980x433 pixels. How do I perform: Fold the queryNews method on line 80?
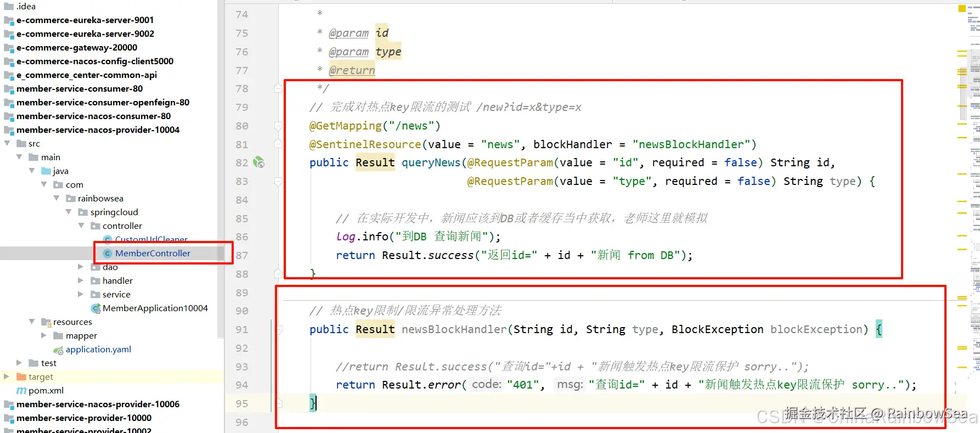tap(278, 126)
